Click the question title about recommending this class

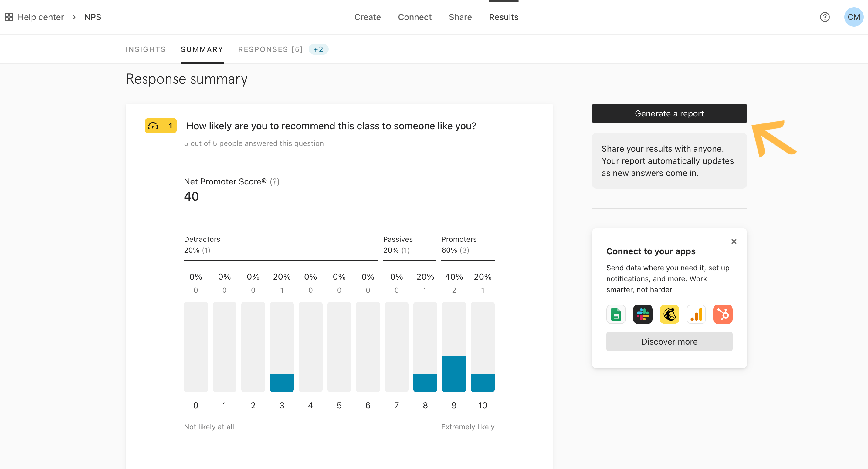[x=331, y=126]
